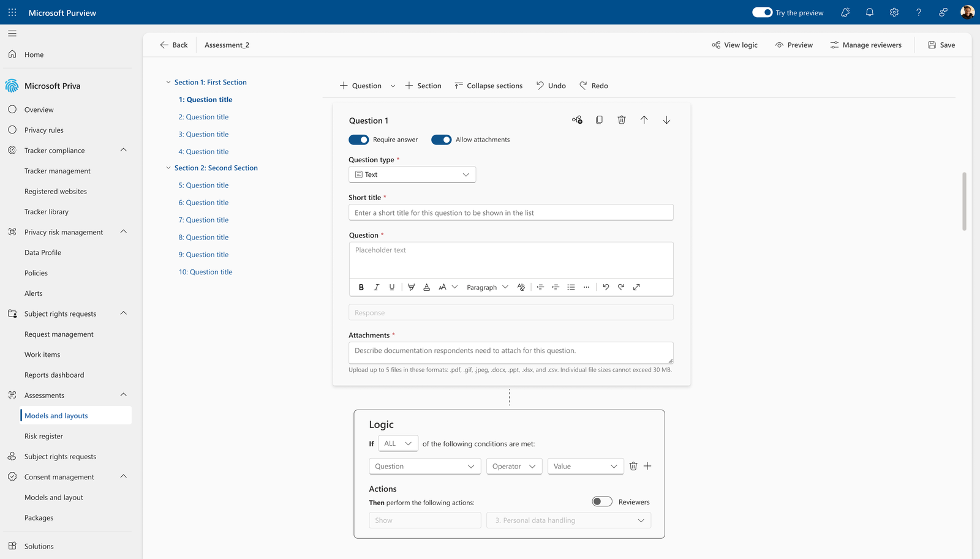This screenshot has width=980, height=559.
Task: Open the Operator dropdown
Action: [x=514, y=467]
